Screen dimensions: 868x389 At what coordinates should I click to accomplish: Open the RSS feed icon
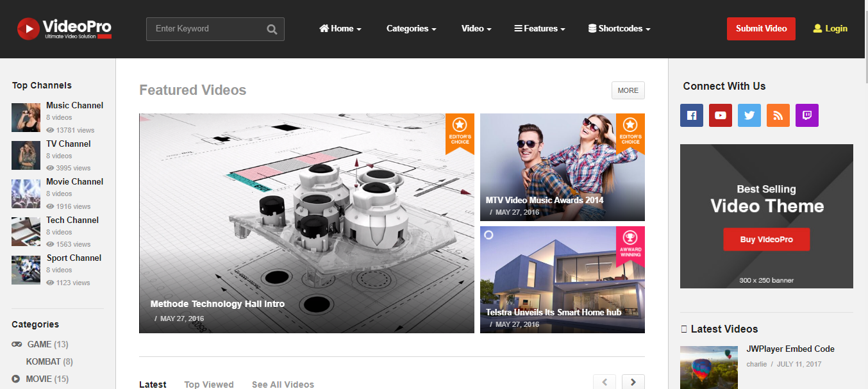[x=778, y=115]
